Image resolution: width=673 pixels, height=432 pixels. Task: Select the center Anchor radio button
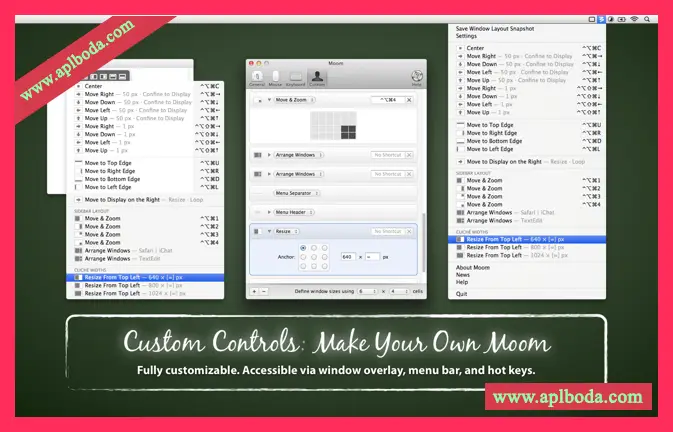314,257
